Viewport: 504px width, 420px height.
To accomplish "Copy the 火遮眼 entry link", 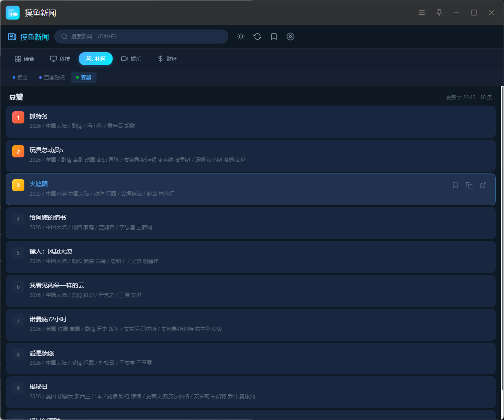I will pos(469,185).
